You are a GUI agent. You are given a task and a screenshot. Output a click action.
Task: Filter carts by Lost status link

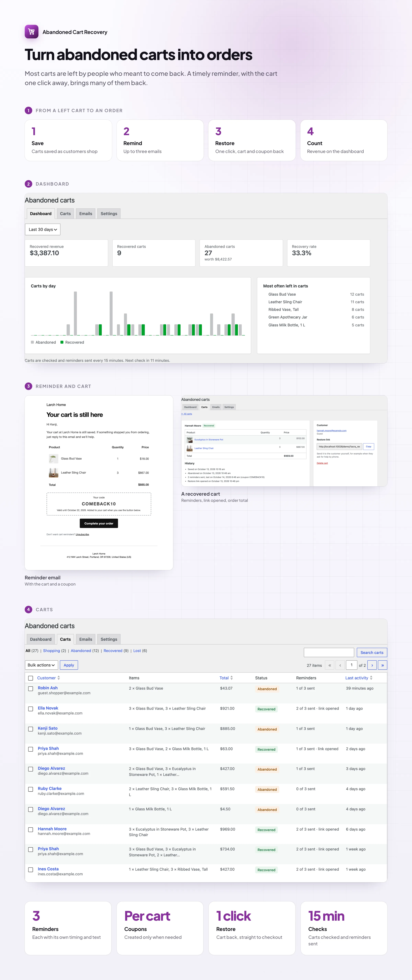coord(137,651)
